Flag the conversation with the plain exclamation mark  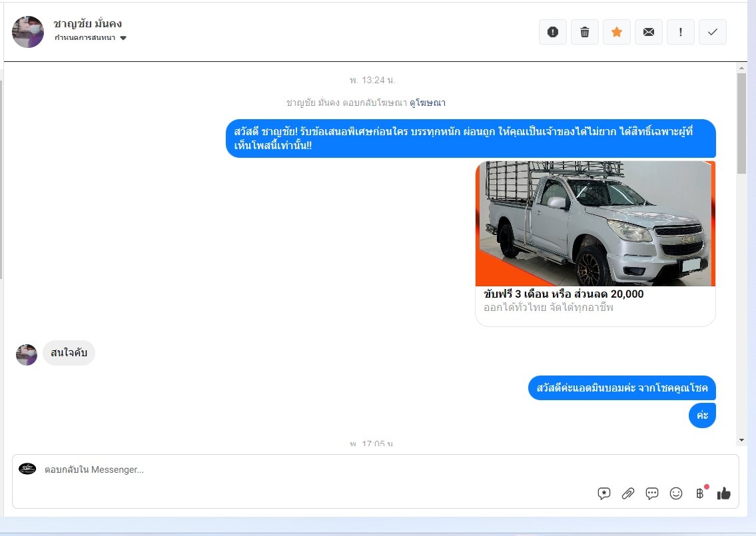pos(681,32)
